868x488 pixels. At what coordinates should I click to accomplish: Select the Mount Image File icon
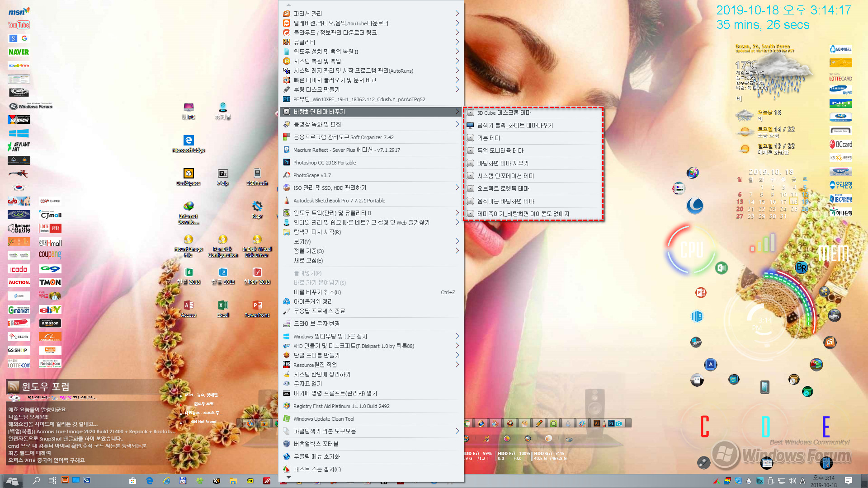click(x=189, y=245)
